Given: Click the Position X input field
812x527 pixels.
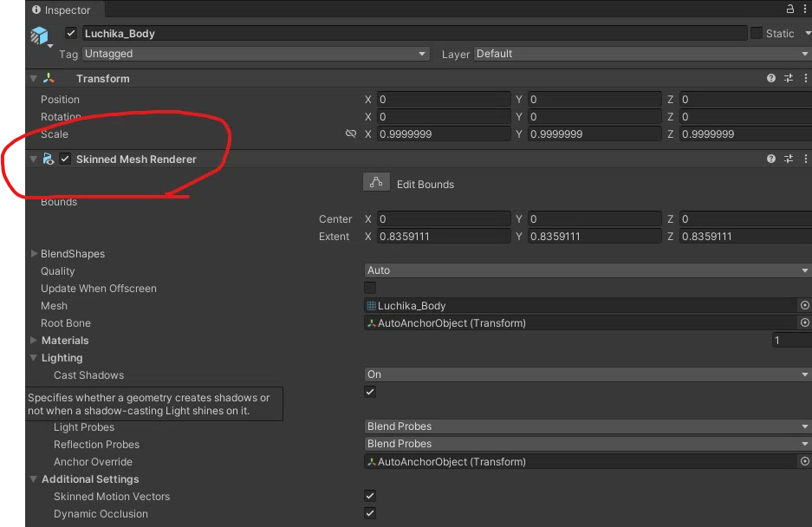Looking at the screenshot, I should point(444,99).
